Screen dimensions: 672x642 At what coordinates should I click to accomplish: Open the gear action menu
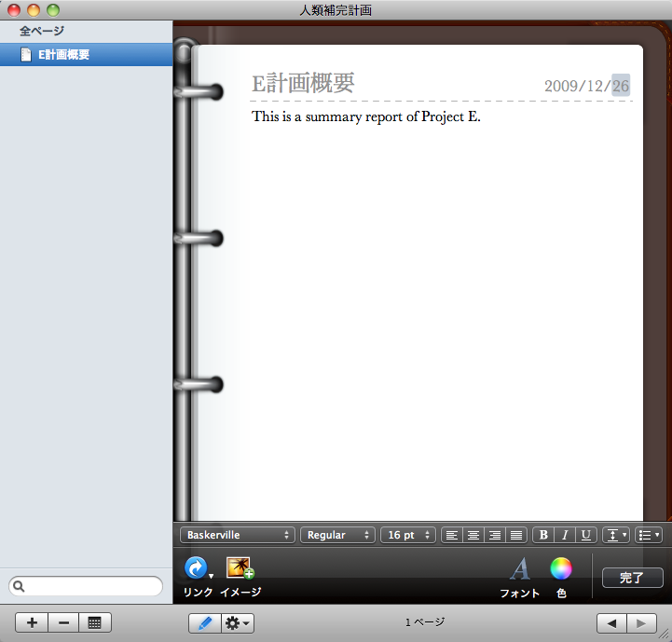click(x=238, y=622)
